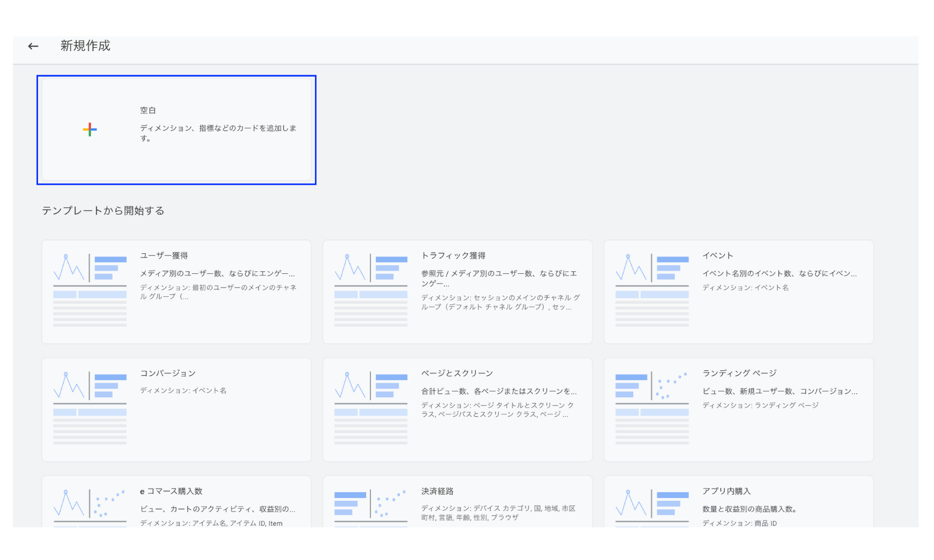Choose the トラフィック獲得 template title

pyautogui.click(x=453, y=256)
